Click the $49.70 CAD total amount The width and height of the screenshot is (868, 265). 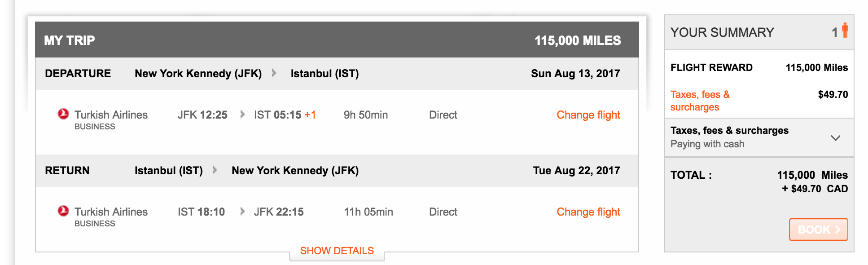pyautogui.click(x=815, y=189)
